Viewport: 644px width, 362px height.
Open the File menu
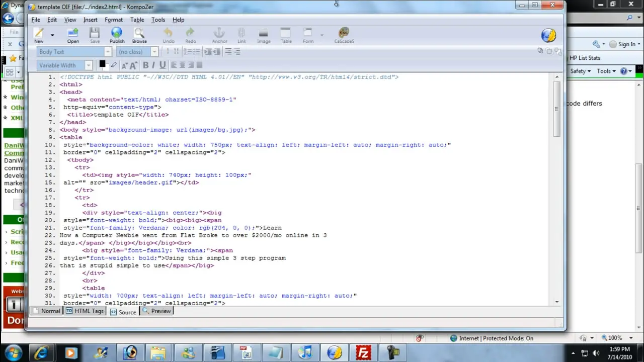[36, 20]
